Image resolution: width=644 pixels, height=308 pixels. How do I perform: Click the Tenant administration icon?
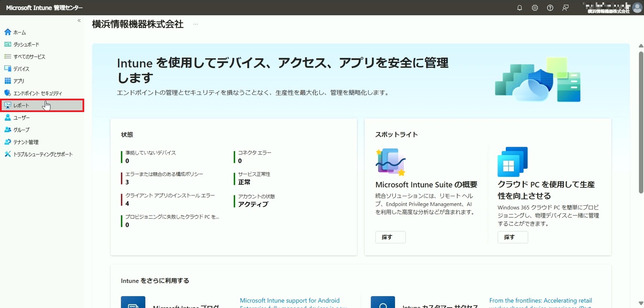click(8, 142)
